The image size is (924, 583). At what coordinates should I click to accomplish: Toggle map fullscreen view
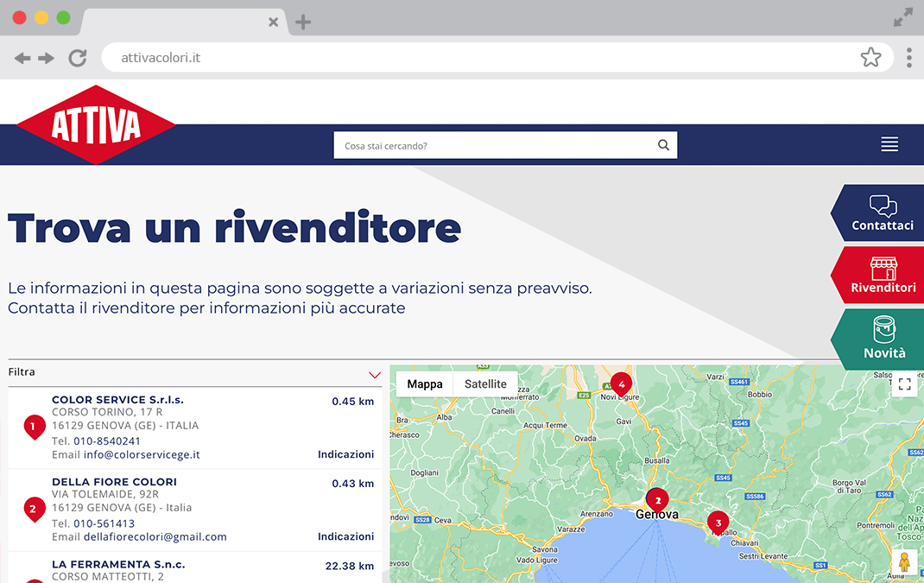[904, 384]
